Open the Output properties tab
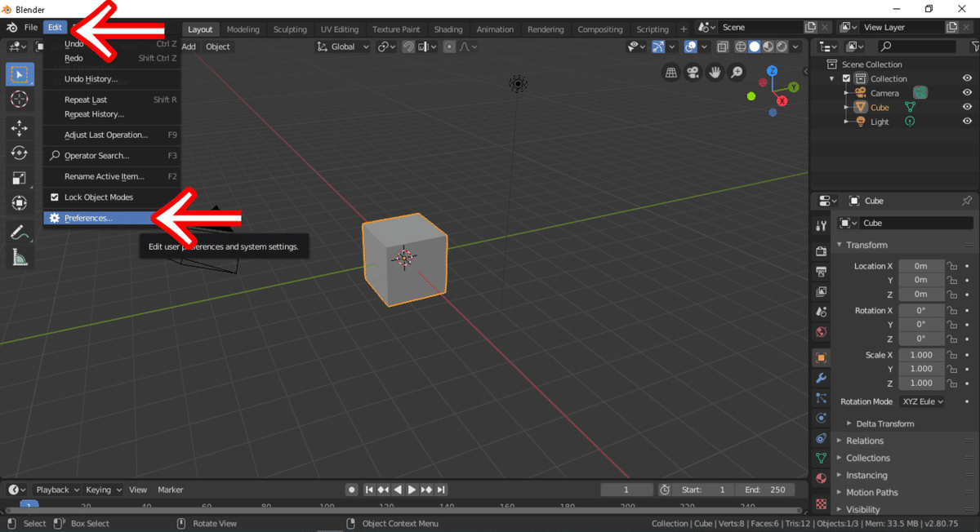Image resolution: width=980 pixels, height=532 pixels. point(821,271)
